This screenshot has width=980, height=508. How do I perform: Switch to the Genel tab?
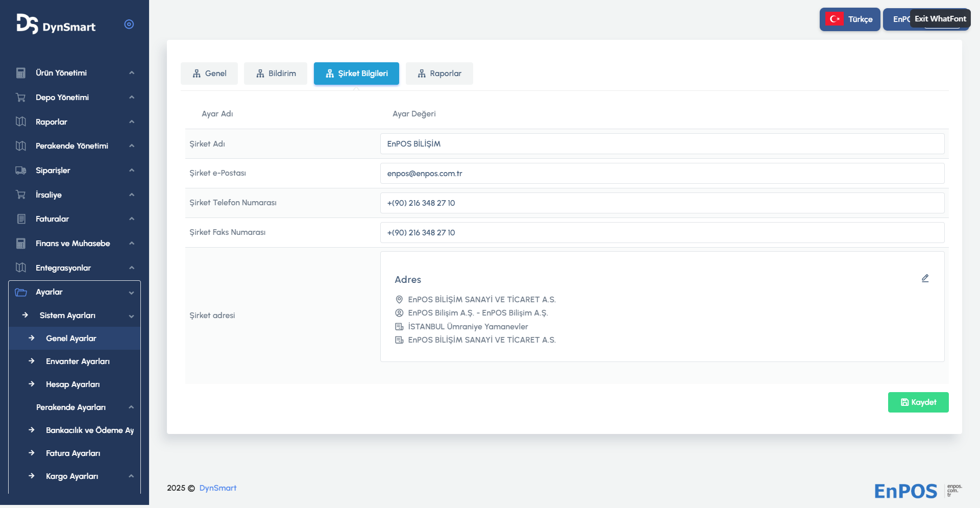pos(209,74)
